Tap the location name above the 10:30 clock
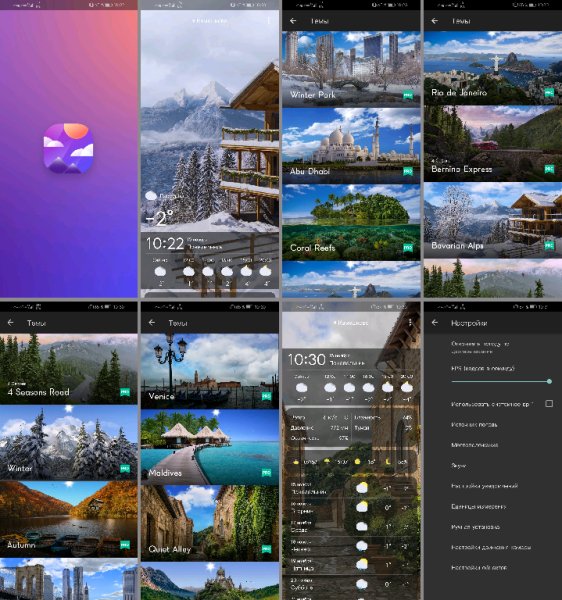The width and height of the screenshot is (562, 600). [x=350, y=323]
